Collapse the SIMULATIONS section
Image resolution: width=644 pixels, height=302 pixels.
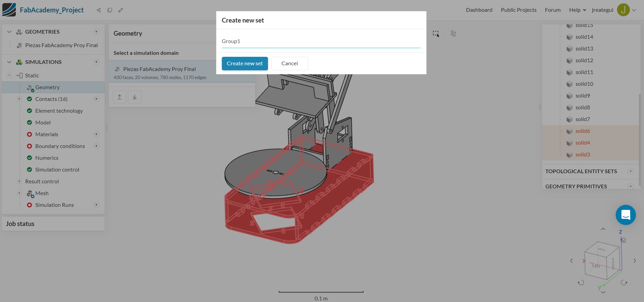(x=9, y=62)
